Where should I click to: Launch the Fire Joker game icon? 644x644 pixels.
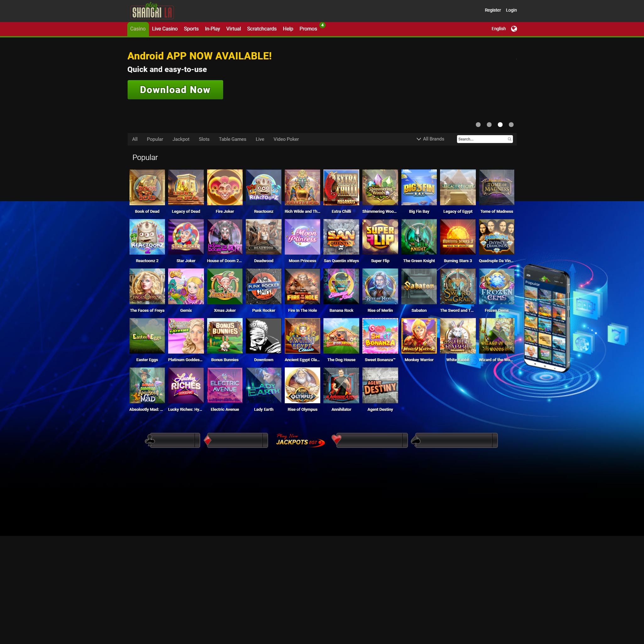coord(224,187)
